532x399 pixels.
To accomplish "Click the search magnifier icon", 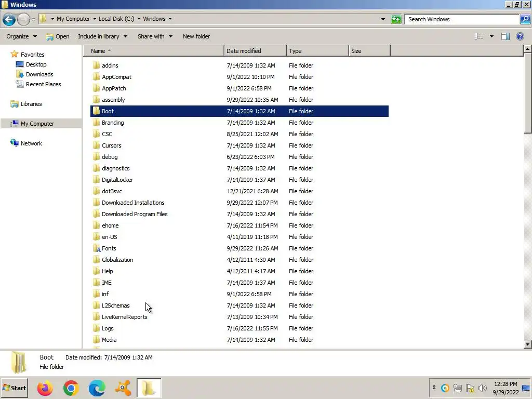I will (525, 19).
